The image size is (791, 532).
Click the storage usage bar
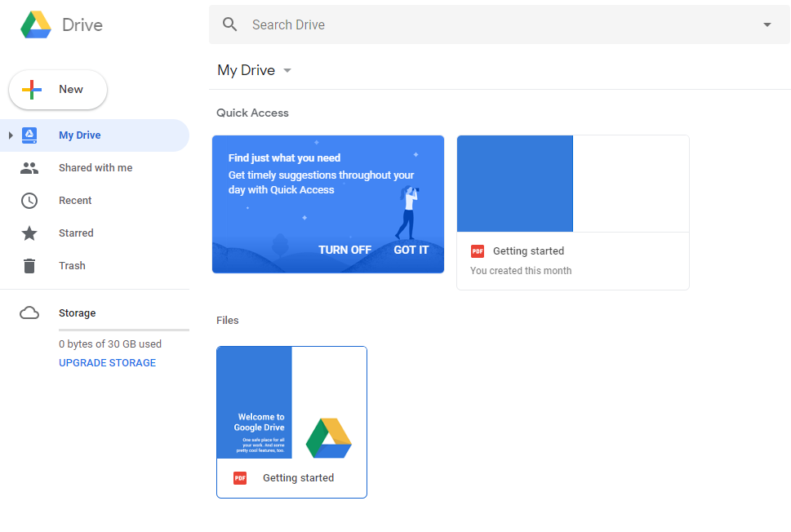[123, 330]
